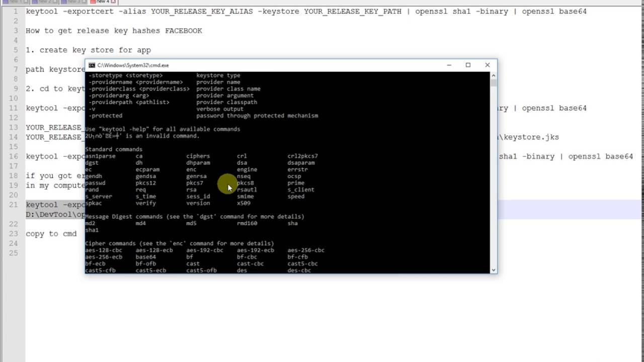The width and height of the screenshot is (644, 362).
Task: Click 'md5' in the message digest commands
Action: [191, 223]
